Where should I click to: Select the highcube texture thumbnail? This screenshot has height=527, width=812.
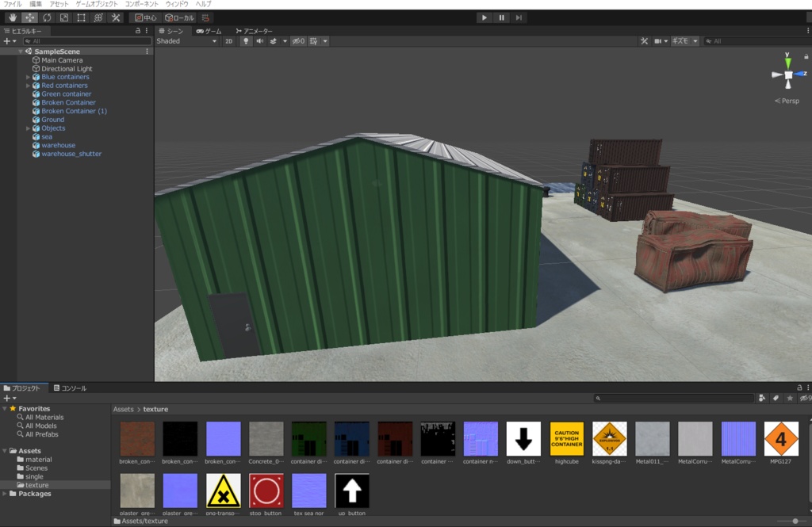(566, 443)
